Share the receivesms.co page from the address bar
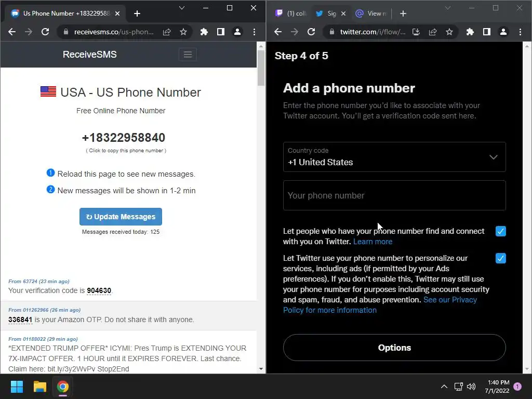The width and height of the screenshot is (532, 399). coord(167,32)
